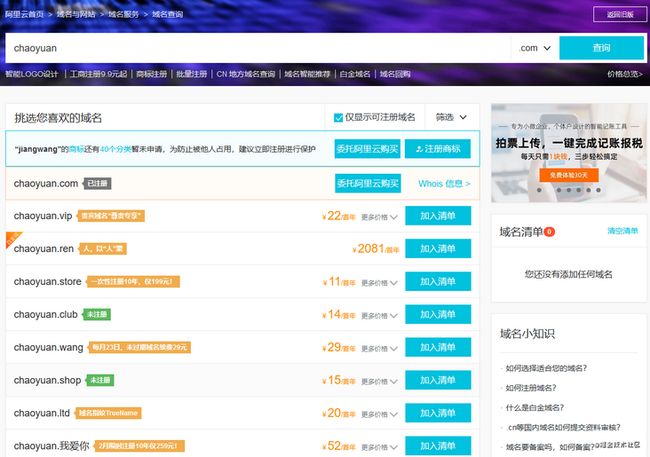
Task: Click the 未注册 badge on chaoyuan.shop
Action: 100,380
